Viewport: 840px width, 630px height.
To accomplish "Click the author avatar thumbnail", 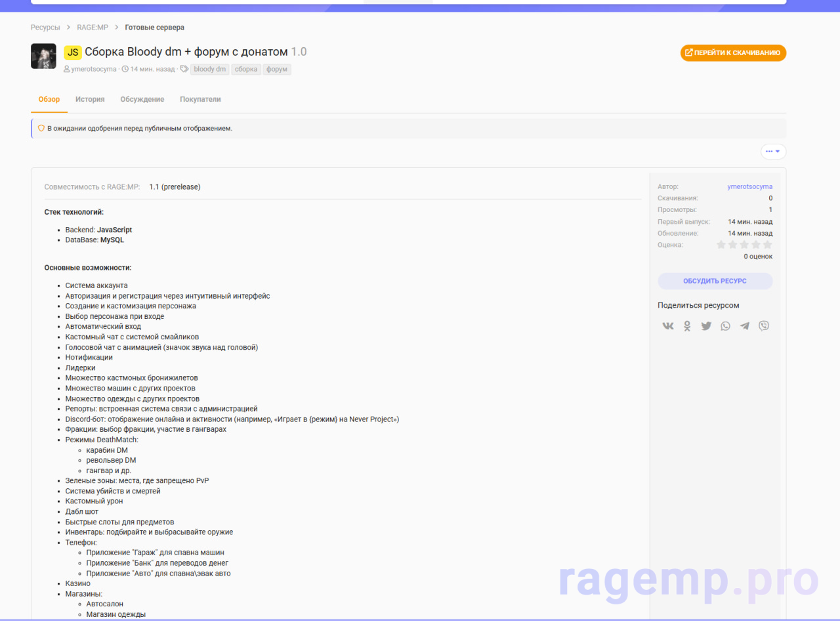I will click(x=43, y=56).
